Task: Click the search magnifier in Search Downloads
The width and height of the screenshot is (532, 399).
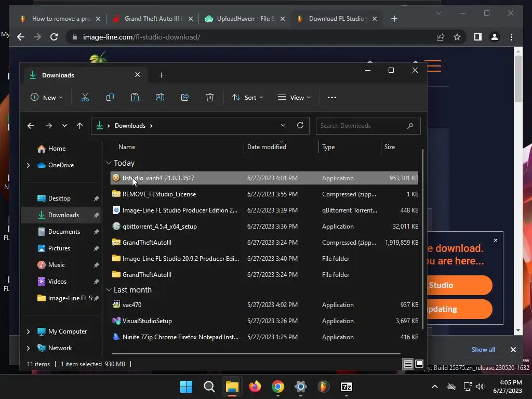Action: (410, 126)
